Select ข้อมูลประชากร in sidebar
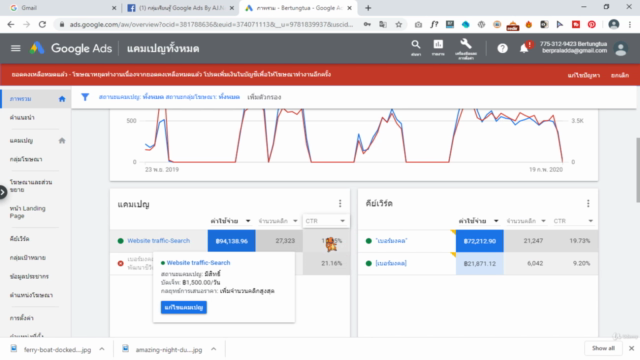Screen dimensions: 640x360 [x=29, y=276]
